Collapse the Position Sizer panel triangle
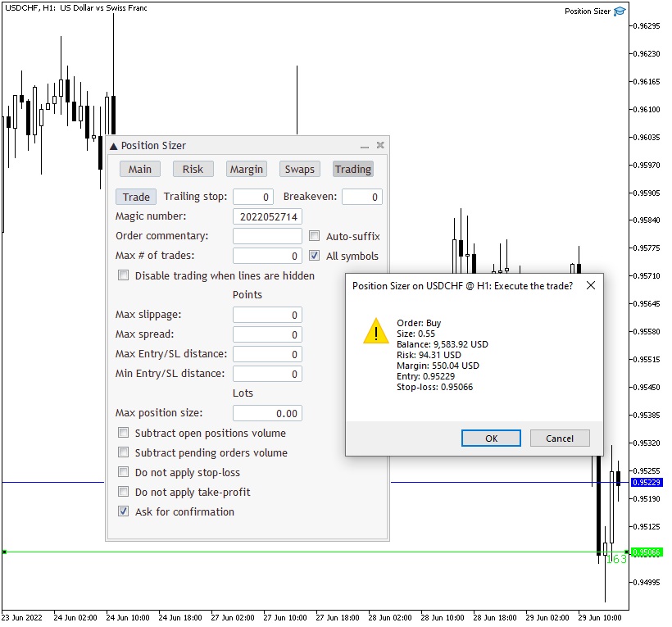The width and height of the screenshot is (672, 627). pos(114,146)
